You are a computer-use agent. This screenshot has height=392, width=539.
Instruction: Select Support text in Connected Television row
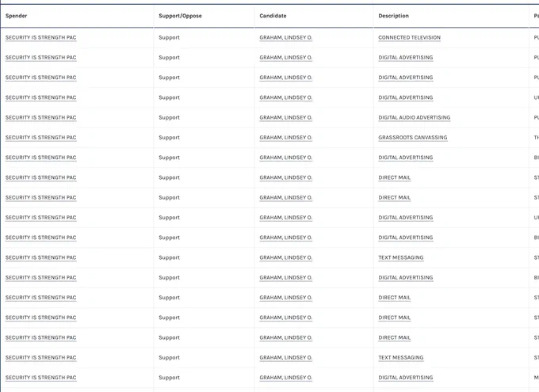169,37
